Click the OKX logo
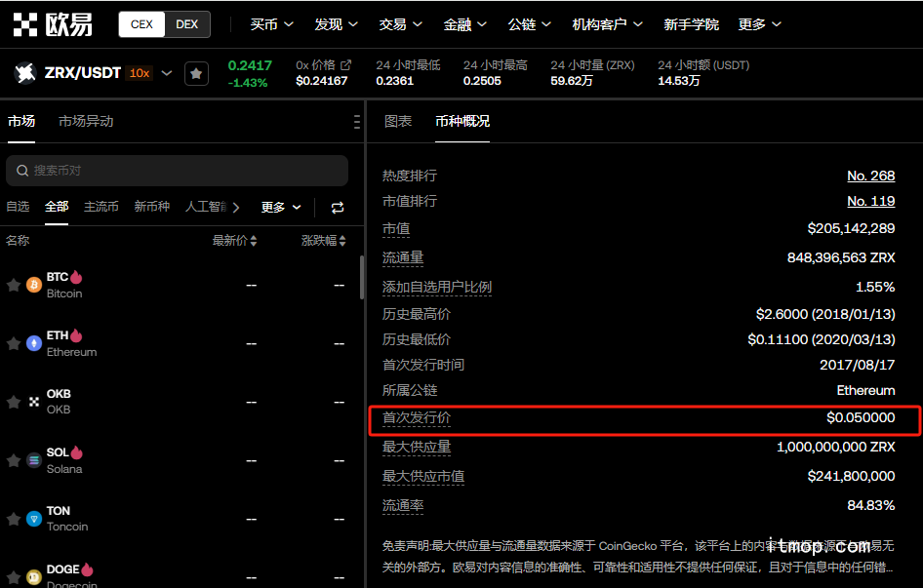923x588 pixels. point(53,24)
